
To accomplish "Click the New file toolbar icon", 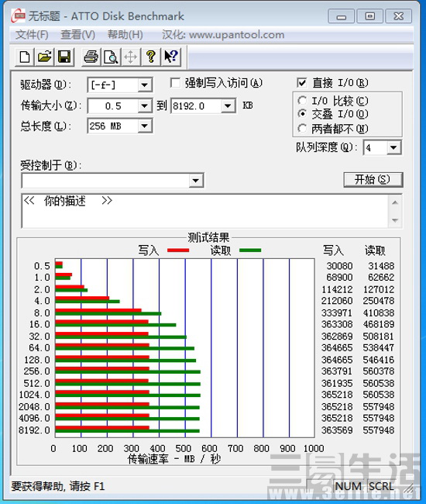I will click(25, 57).
